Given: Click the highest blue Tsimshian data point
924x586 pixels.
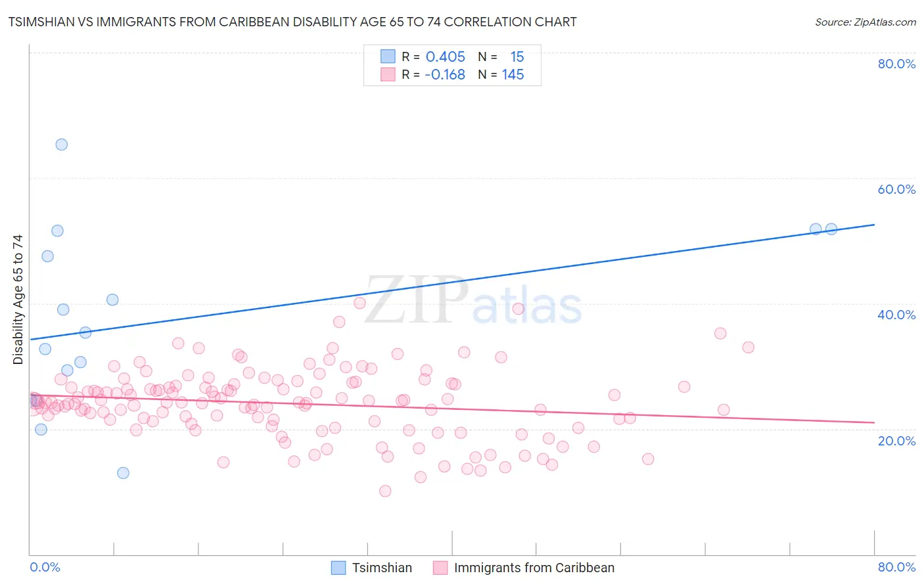Looking at the screenshot, I should point(61,145).
